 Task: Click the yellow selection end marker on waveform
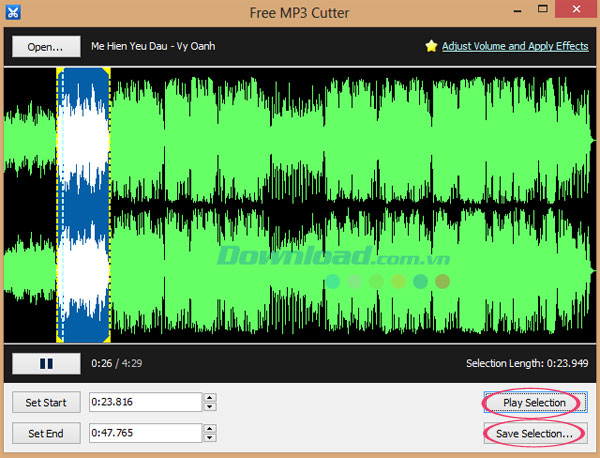tap(109, 205)
